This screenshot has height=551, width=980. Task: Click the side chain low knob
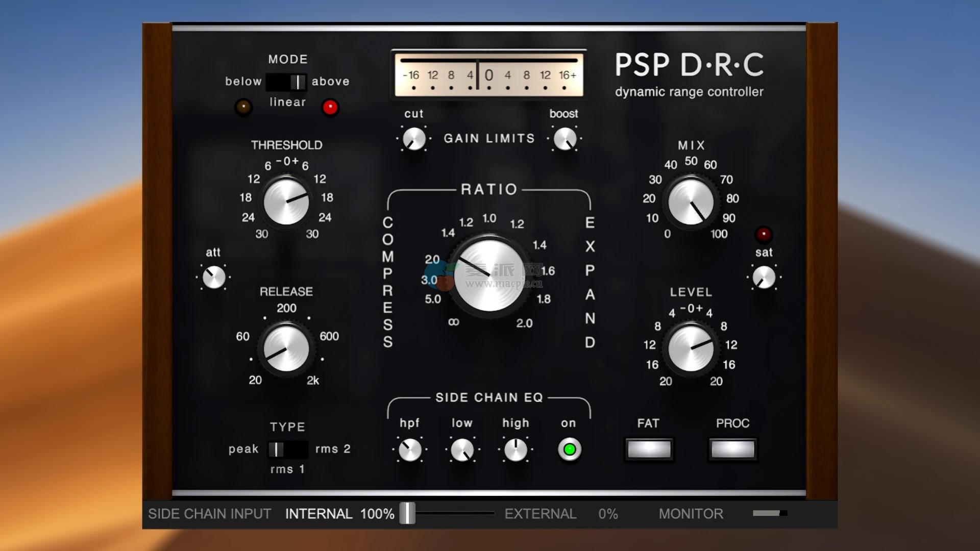point(462,450)
